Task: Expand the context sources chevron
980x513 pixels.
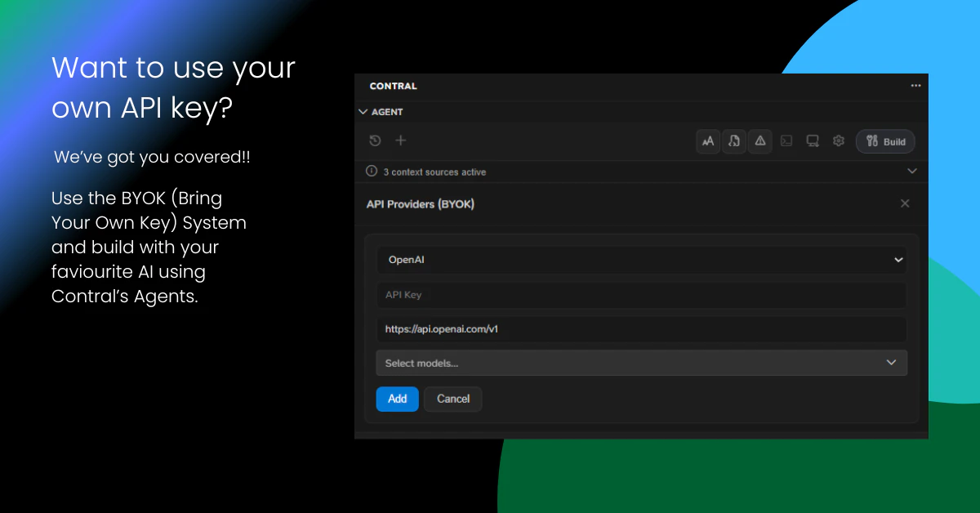Action: pos(912,172)
